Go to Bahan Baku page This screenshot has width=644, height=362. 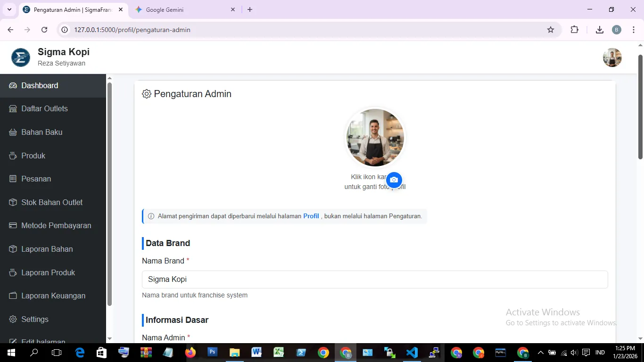(53, 132)
